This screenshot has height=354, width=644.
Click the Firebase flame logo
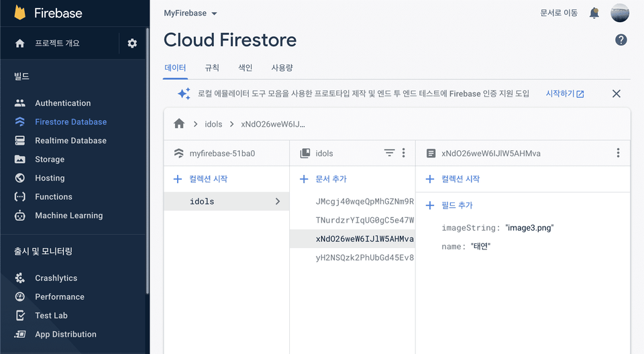[x=19, y=13]
